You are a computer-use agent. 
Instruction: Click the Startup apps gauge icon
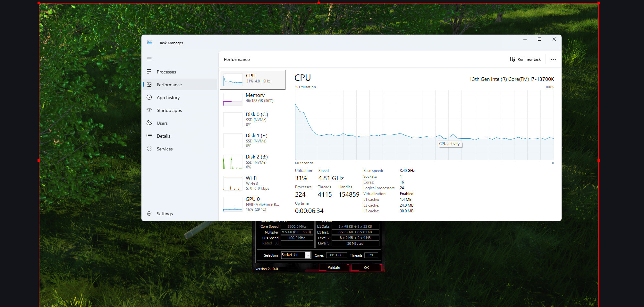click(x=149, y=110)
